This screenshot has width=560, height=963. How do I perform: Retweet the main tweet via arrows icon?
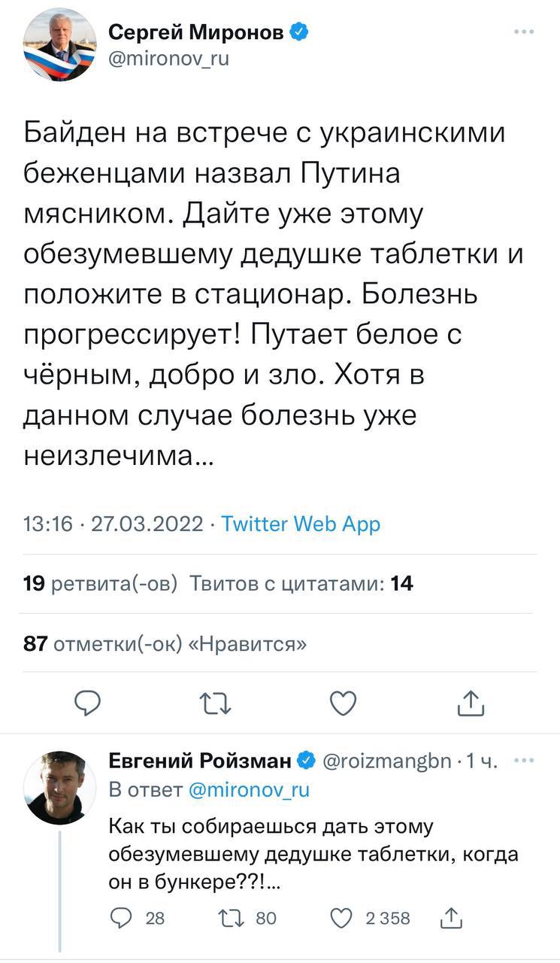coord(216,703)
